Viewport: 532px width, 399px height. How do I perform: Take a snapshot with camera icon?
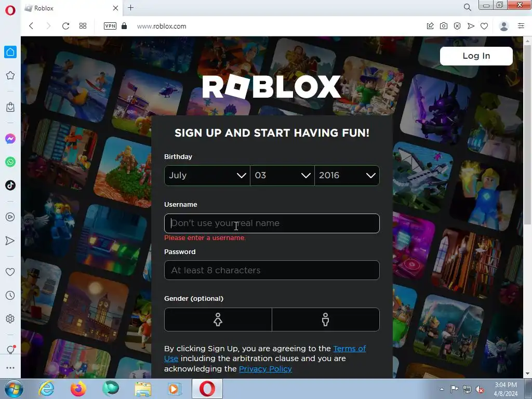pyautogui.click(x=444, y=26)
